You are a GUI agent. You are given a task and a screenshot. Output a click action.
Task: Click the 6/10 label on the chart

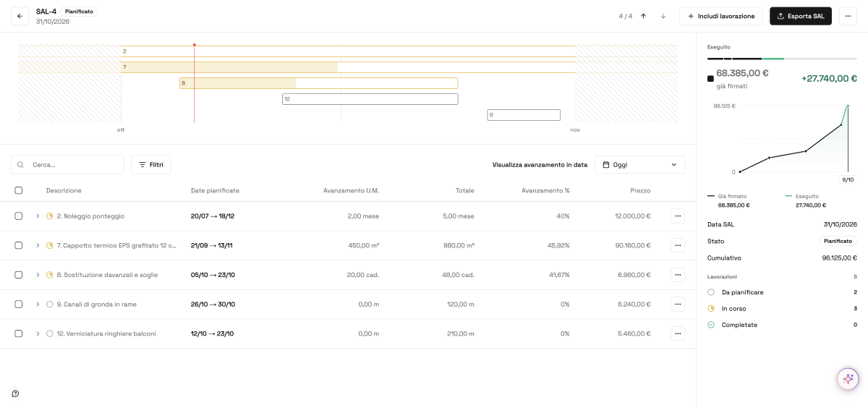(x=848, y=179)
